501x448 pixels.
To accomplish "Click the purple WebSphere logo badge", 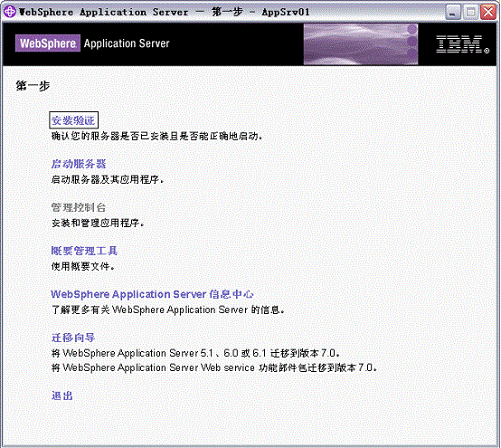I will tap(48, 43).
